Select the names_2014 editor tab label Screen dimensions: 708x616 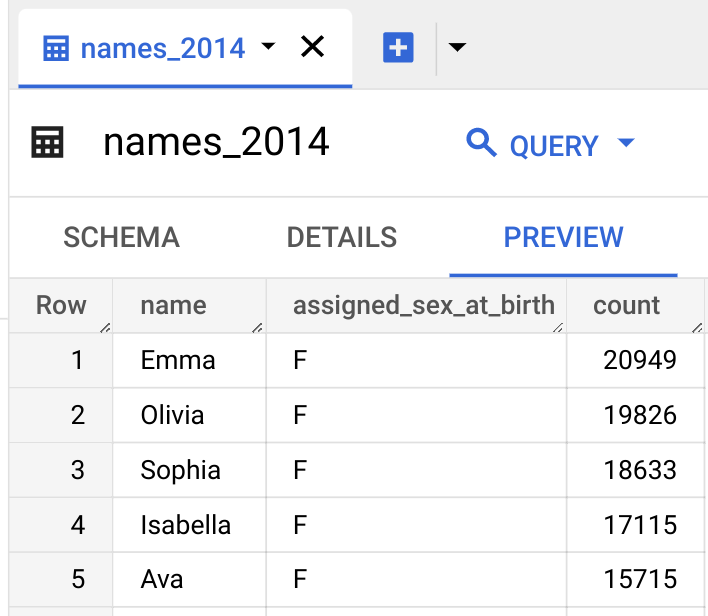click(x=163, y=48)
